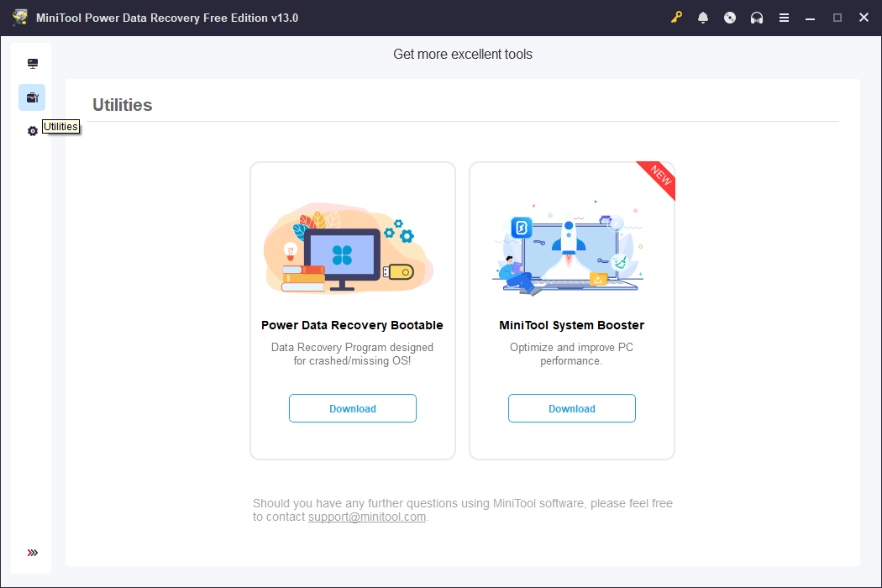Click the support@minitool.com email link
This screenshot has height=588, width=882.
pyautogui.click(x=367, y=517)
